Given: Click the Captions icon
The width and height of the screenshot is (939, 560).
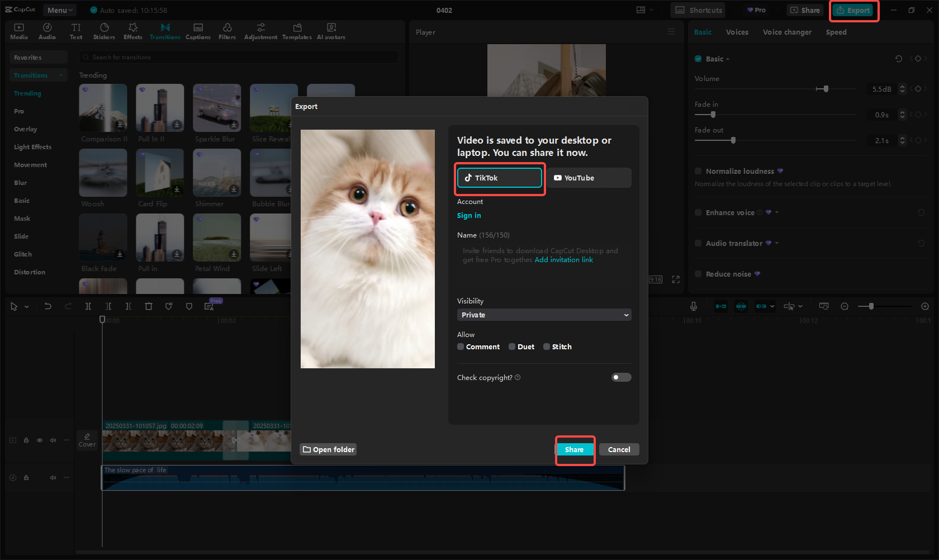Looking at the screenshot, I should click(x=198, y=31).
